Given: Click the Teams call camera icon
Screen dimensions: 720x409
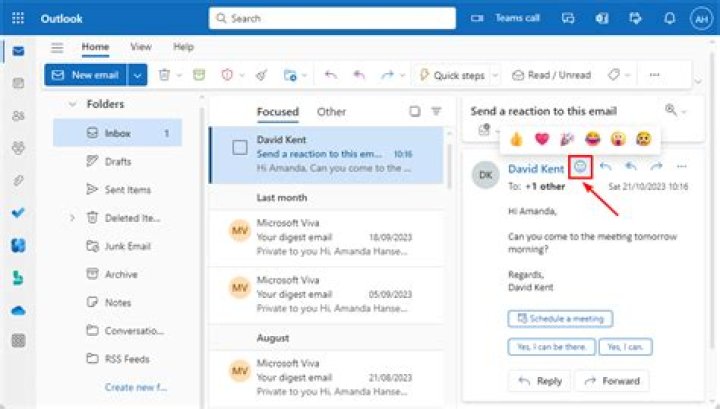Looking at the screenshot, I should pyautogui.click(x=477, y=18).
